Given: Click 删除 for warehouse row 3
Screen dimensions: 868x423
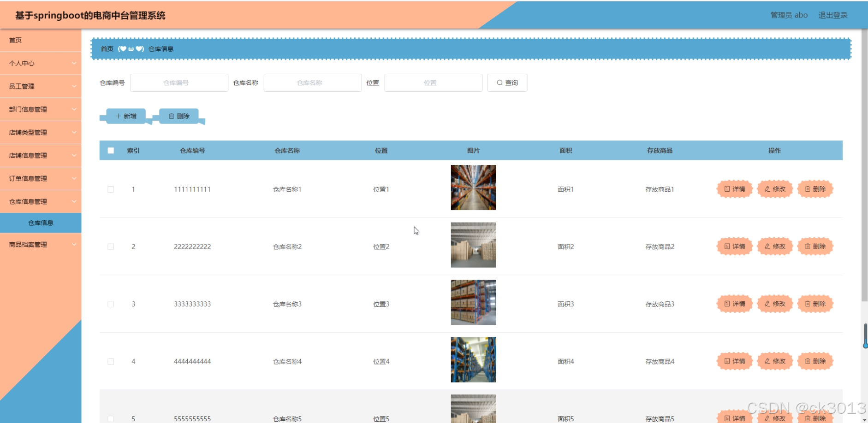Looking at the screenshot, I should (815, 304).
